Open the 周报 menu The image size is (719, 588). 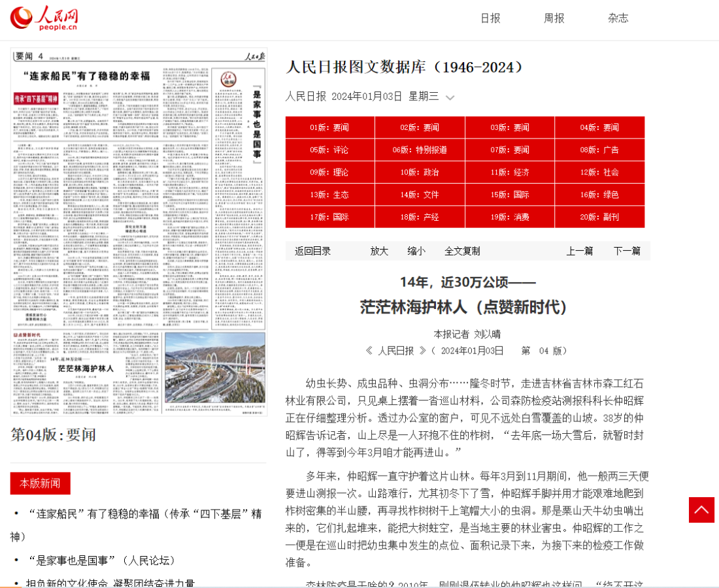[x=554, y=18]
